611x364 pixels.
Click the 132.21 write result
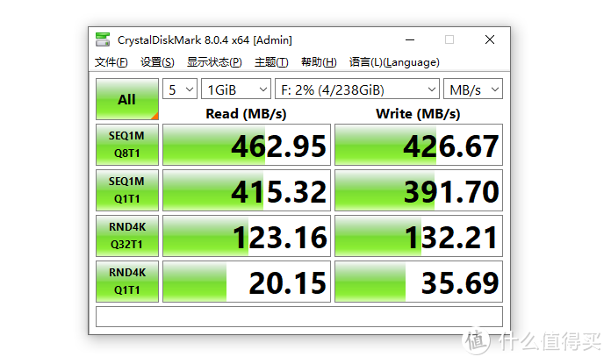click(419, 236)
